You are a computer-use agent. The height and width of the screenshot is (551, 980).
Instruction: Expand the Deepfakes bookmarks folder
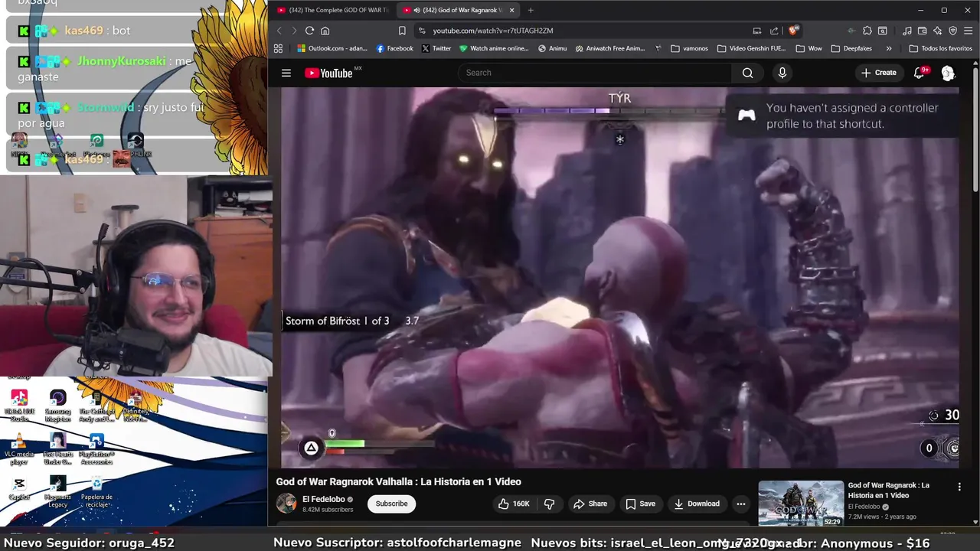(851, 48)
